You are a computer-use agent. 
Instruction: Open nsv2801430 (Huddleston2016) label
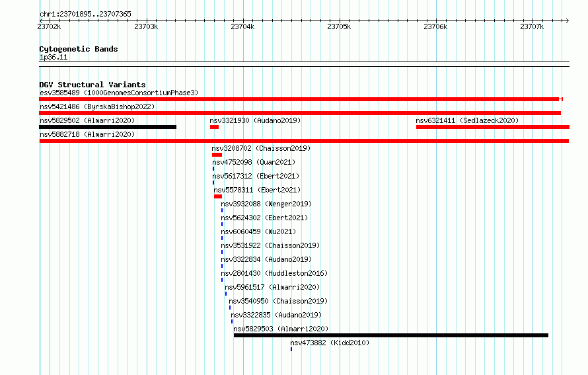coord(274,273)
